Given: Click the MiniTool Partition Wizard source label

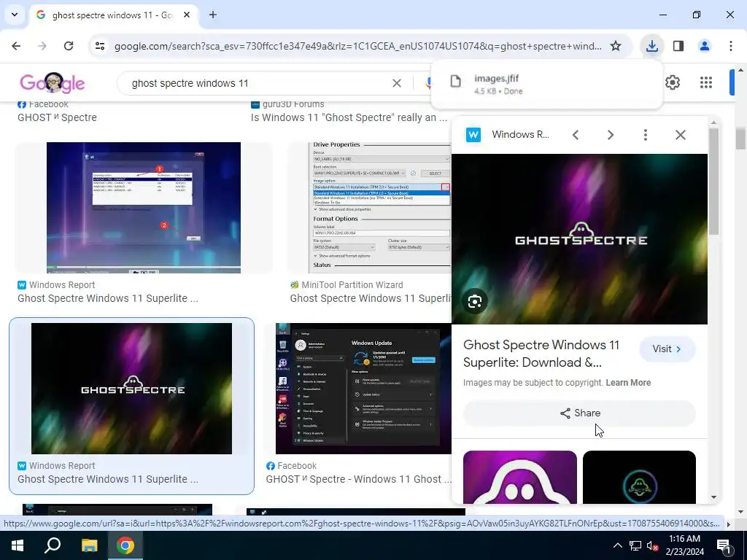Looking at the screenshot, I should 352,285.
